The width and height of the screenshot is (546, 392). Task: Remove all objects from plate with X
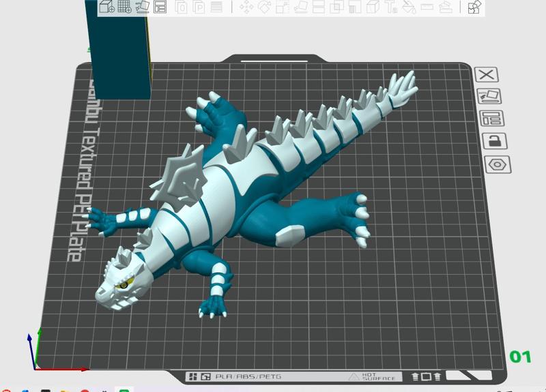(487, 75)
